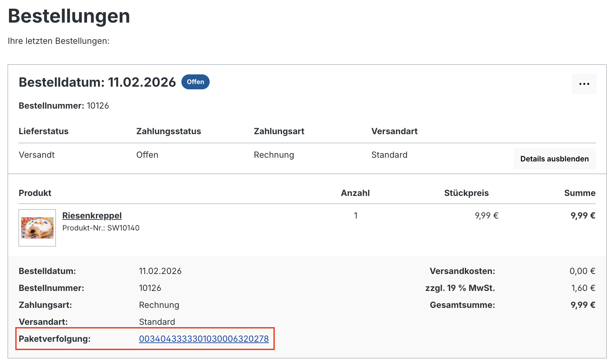Click the Summe column header
The width and height of the screenshot is (614, 364).
pos(579,193)
